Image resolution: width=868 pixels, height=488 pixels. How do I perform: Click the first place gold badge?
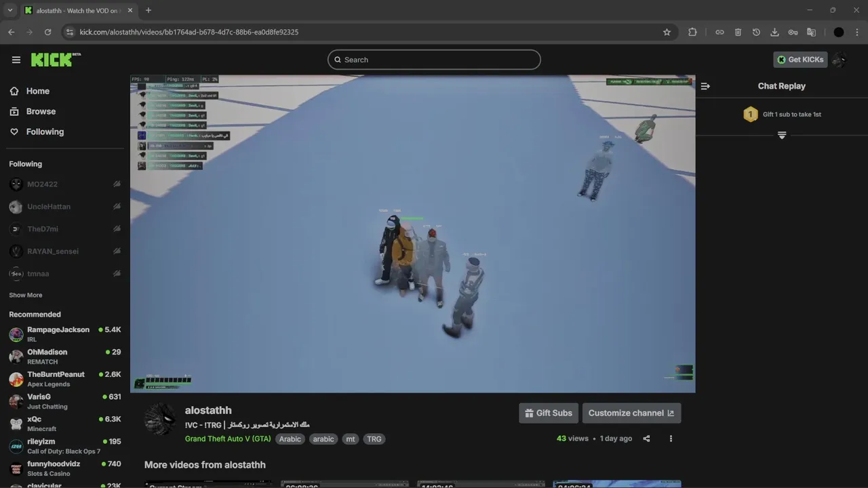[750, 115]
